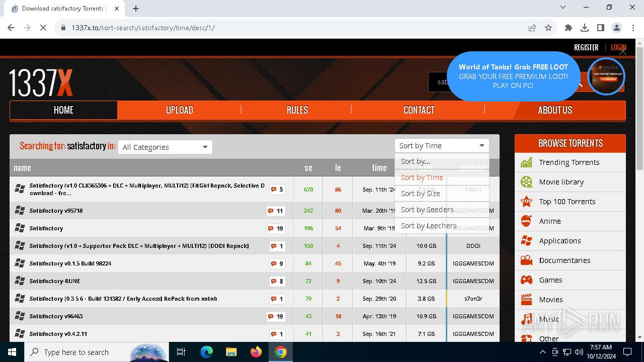This screenshot has height=362, width=644.
Task: Go to the HOME nav tab
Action: click(x=63, y=110)
